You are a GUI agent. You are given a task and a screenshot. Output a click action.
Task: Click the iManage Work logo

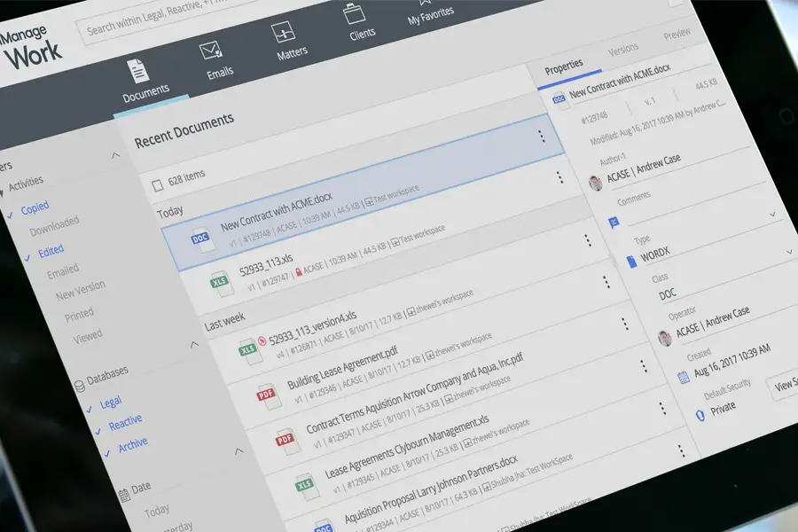tap(32, 49)
